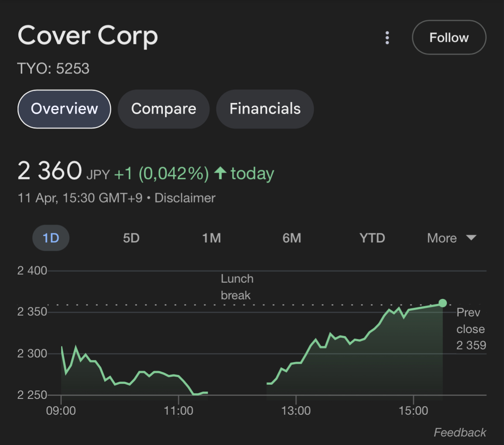Open the three-dot more options menu

point(387,38)
